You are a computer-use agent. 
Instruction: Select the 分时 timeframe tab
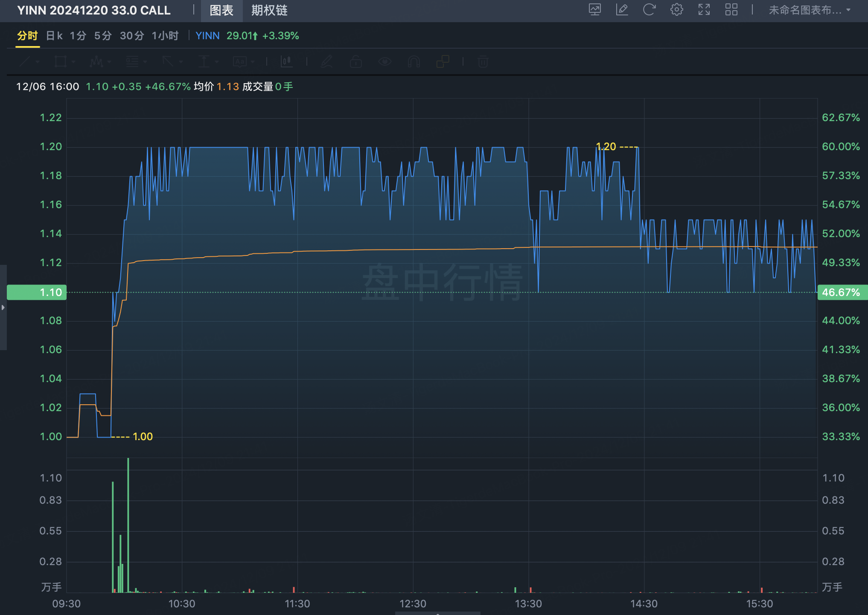pos(27,36)
